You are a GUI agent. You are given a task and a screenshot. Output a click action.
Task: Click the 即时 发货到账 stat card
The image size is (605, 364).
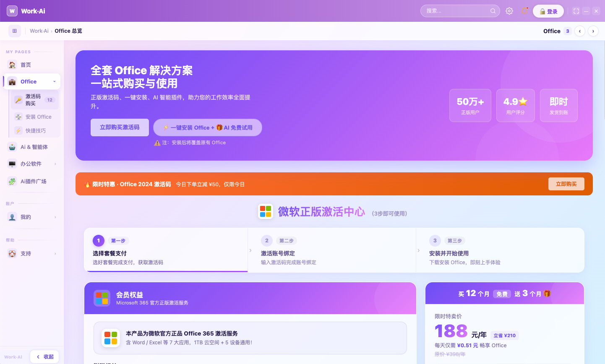click(559, 106)
